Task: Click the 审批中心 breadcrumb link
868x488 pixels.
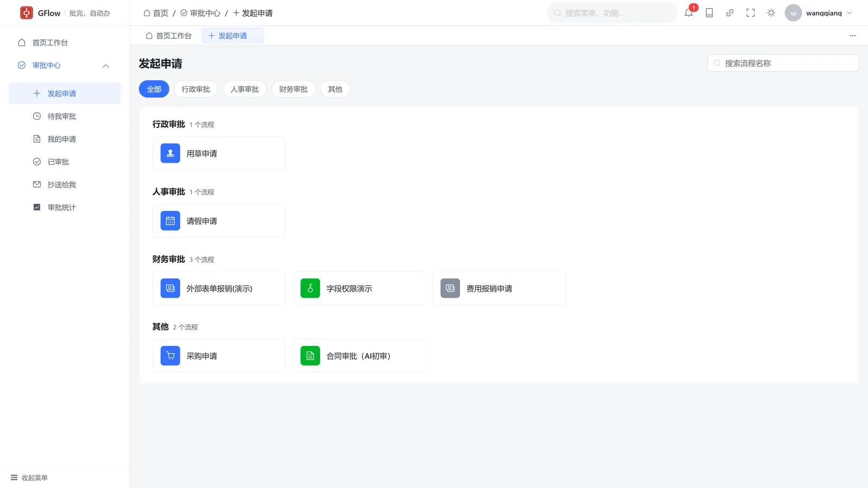Action: 200,13
